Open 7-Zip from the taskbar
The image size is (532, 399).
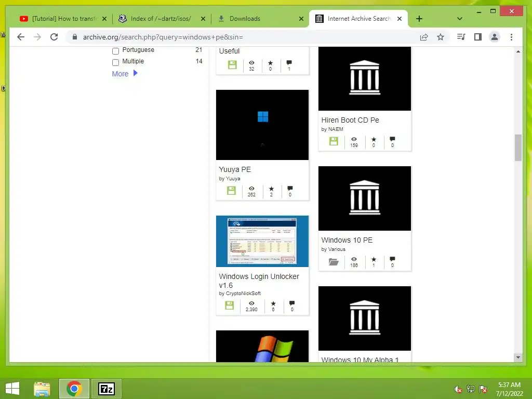click(x=107, y=389)
